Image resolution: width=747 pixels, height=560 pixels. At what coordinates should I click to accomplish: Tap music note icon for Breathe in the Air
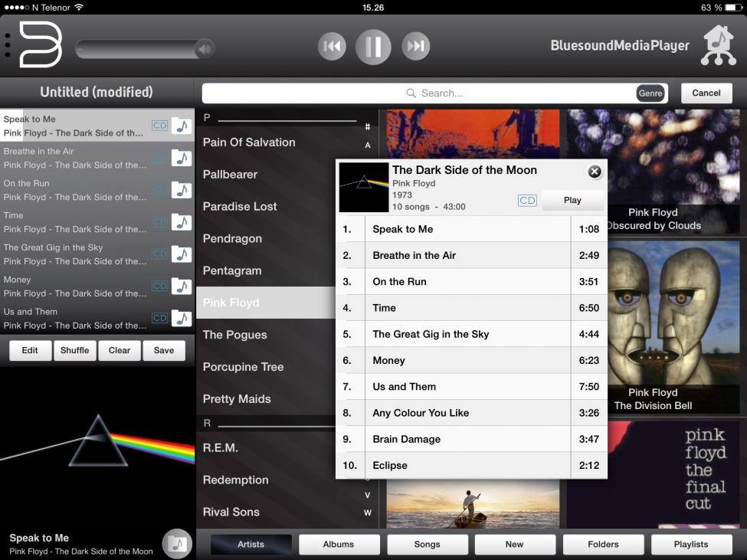(182, 158)
